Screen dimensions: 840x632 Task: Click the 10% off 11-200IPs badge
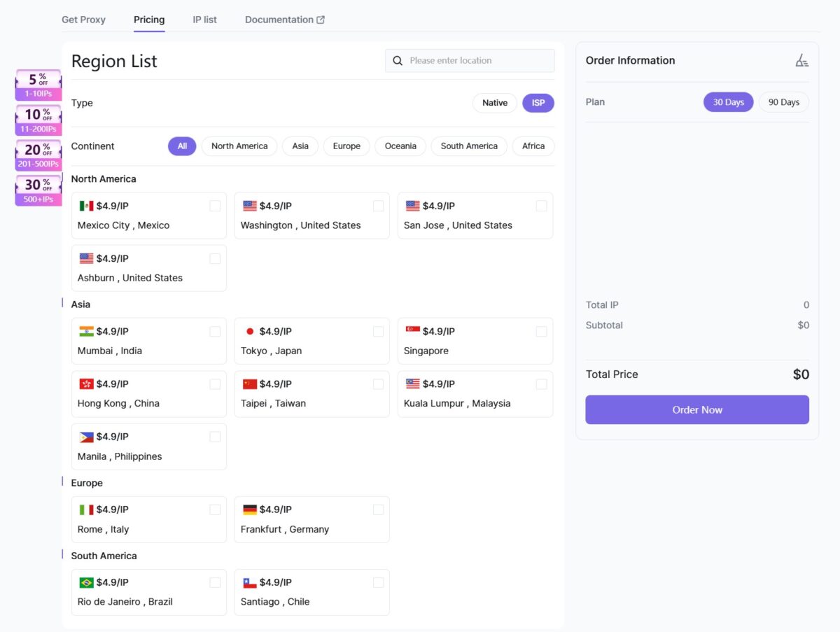tap(38, 120)
